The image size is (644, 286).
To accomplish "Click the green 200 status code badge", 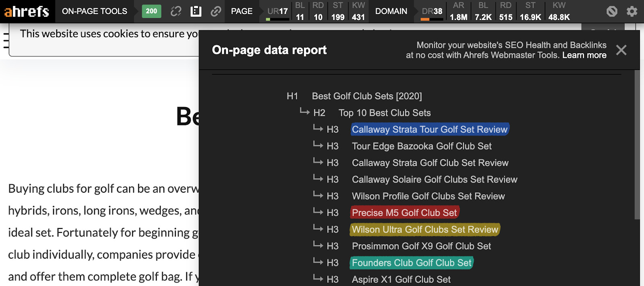I will [151, 11].
